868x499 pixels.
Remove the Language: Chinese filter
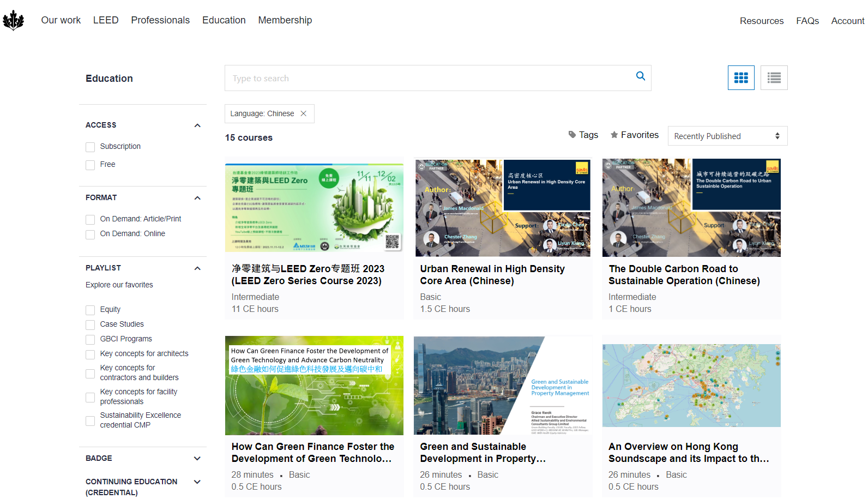pos(304,113)
